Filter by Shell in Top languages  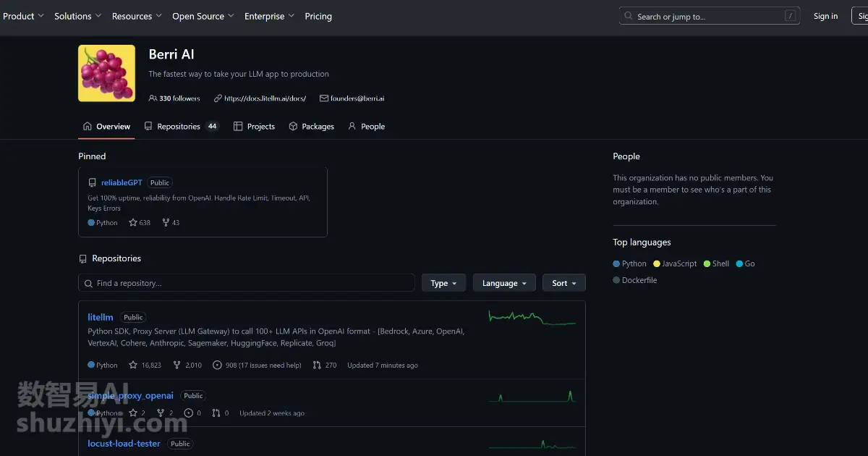click(x=716, y=263)
